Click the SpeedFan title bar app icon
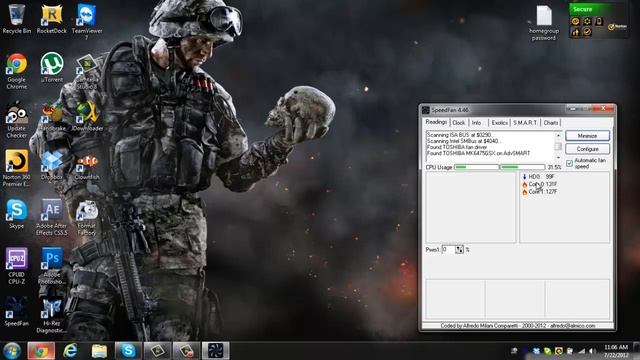The image size is (640, 360). [x=426, y=110]
